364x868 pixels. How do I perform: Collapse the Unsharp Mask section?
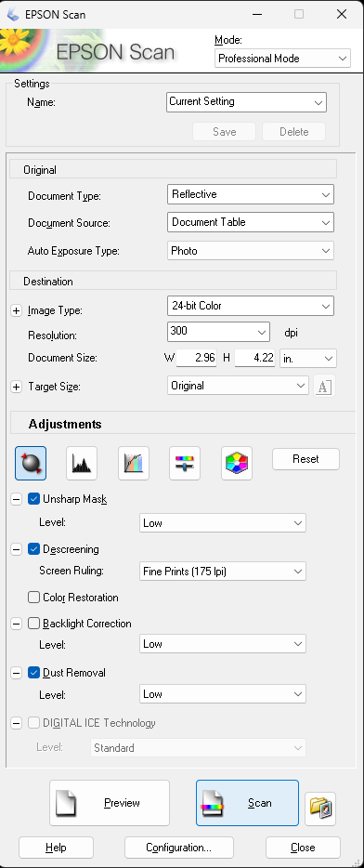click(16, 499)
